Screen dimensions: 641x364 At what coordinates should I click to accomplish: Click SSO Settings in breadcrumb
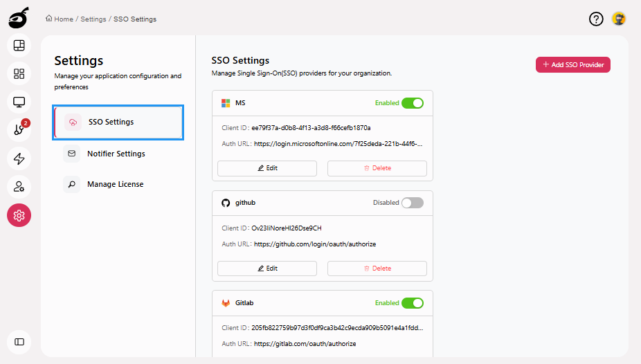pyautogui.click(x=135, y=19)
